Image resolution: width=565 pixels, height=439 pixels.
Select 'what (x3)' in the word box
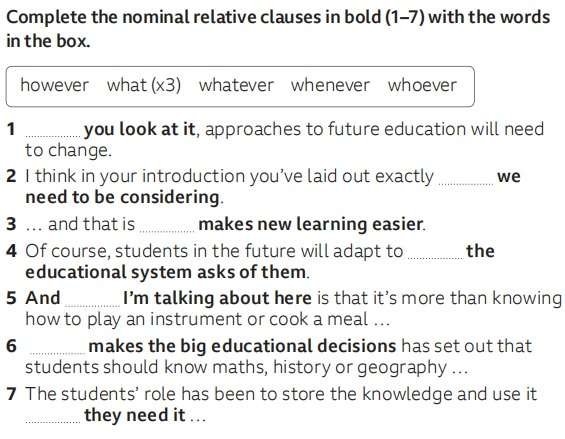tap(144, 85)
